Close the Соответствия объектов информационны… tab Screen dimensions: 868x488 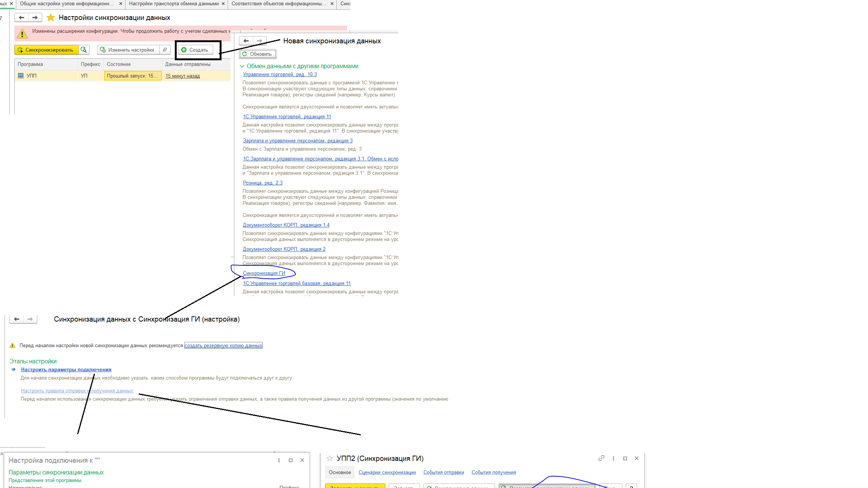point(332,4)
